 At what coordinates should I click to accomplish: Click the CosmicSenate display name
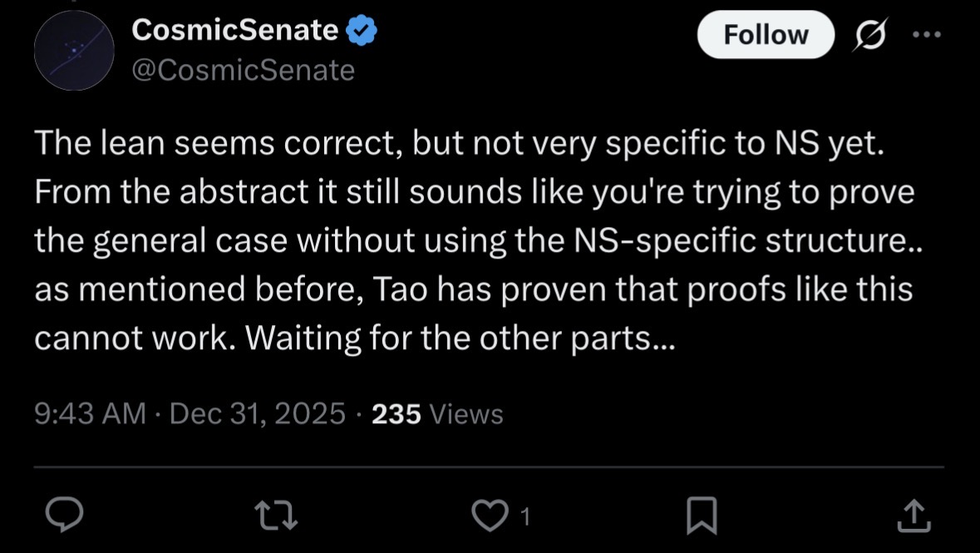click(x=234, y=32)
